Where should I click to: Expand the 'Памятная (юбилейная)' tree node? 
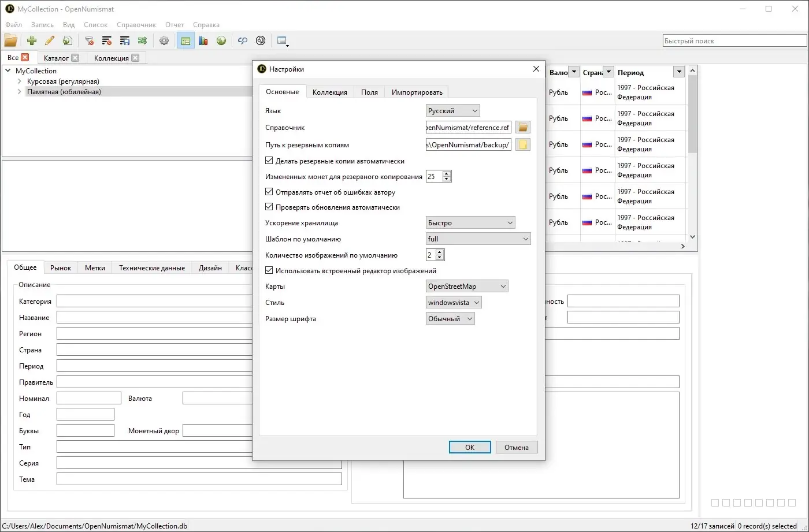pos(20,92)
